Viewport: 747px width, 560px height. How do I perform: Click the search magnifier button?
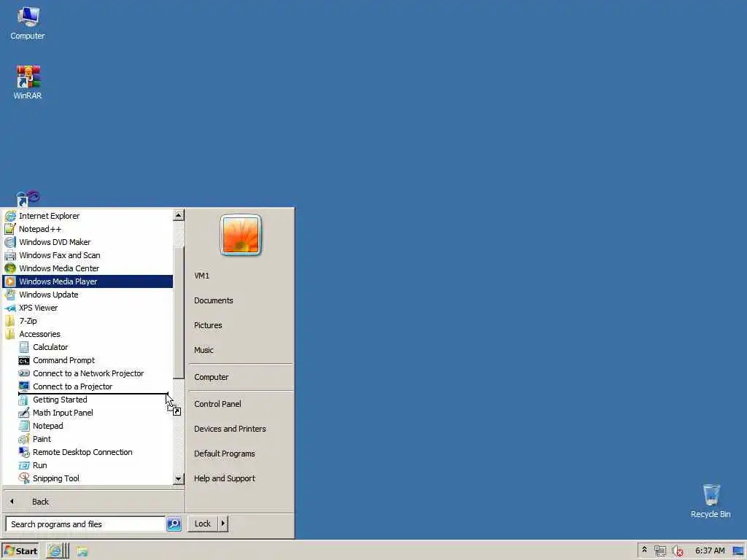pos(174,524)
